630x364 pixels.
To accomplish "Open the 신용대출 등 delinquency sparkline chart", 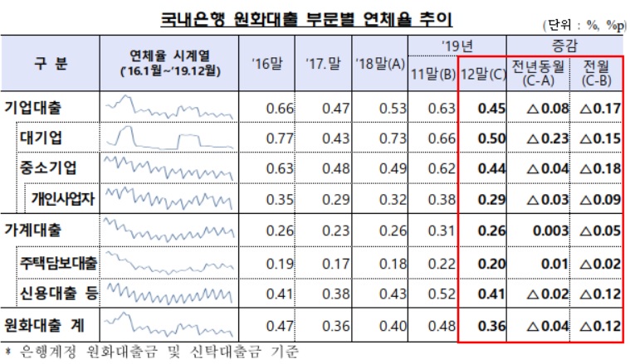I will (169, 294).
